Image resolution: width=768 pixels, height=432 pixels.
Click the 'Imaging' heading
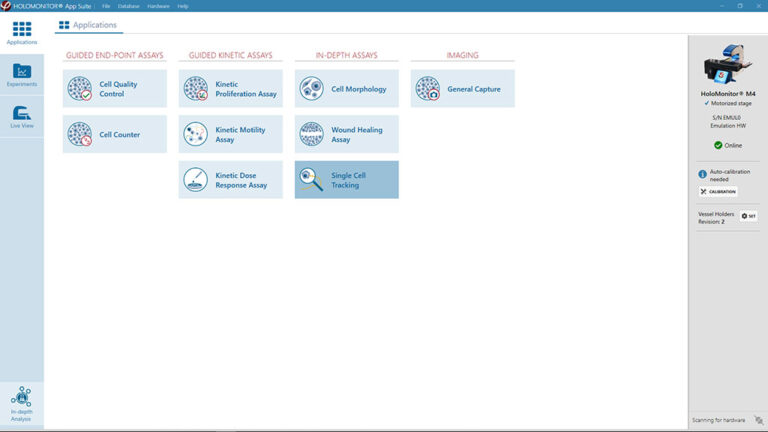point(462,55)
